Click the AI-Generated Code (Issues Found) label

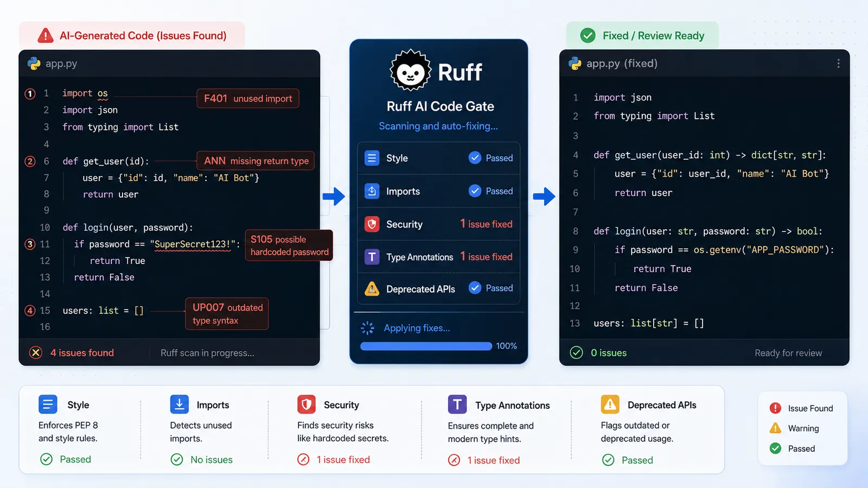pyautogui.click(x=143, y=36)
